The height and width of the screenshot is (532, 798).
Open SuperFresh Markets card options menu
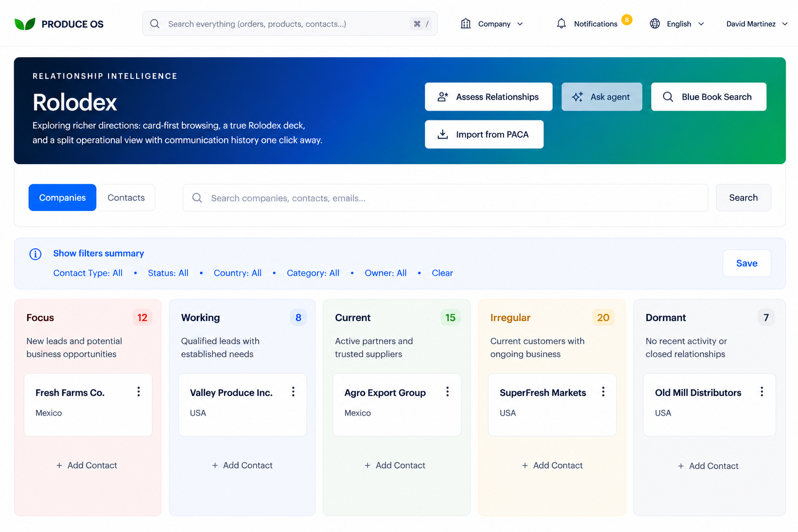tap(603, 392)
